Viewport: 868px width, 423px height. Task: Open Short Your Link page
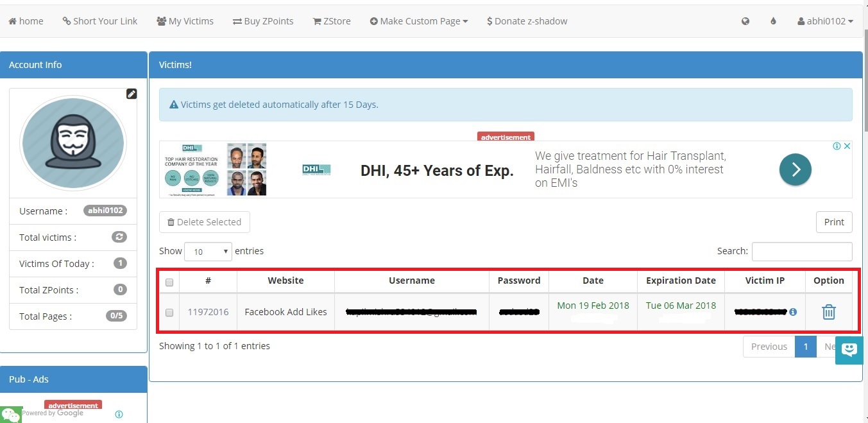[x=99, y=21]
